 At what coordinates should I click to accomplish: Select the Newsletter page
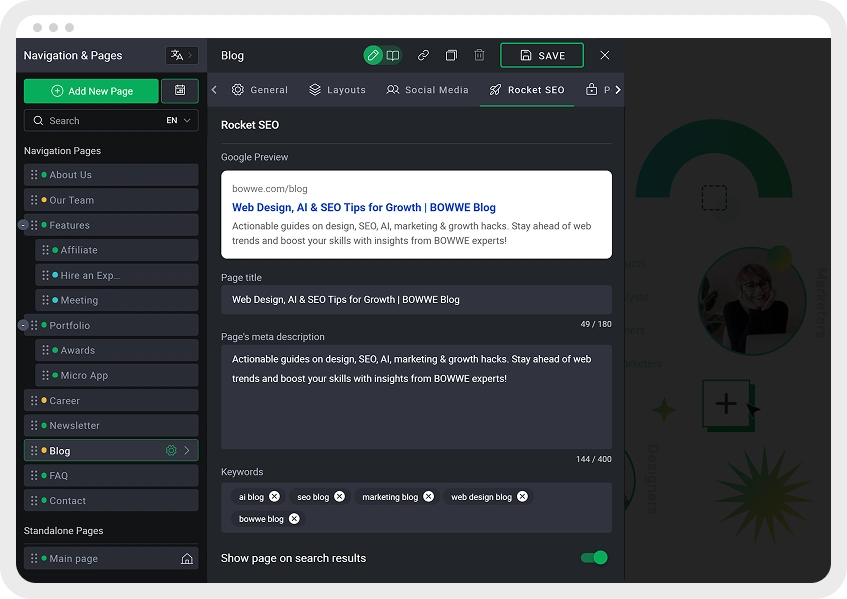point(111,425)
